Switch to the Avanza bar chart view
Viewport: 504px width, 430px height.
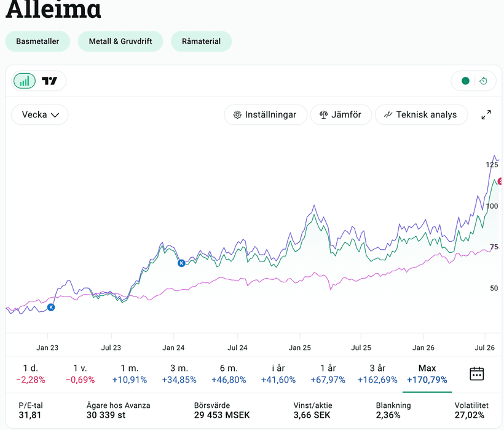(25, 81)
